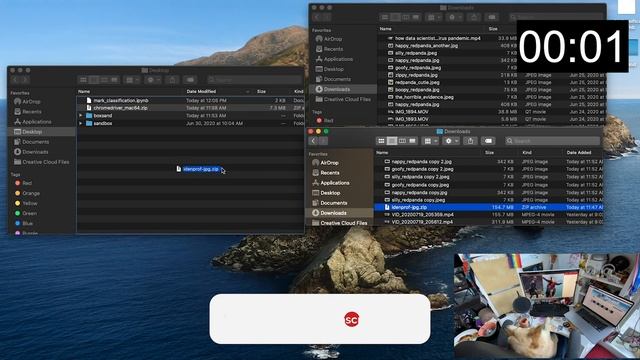The image size is (640, 360).
Task: Switch to icon view in Desktop window
Action: pos(83,80)
